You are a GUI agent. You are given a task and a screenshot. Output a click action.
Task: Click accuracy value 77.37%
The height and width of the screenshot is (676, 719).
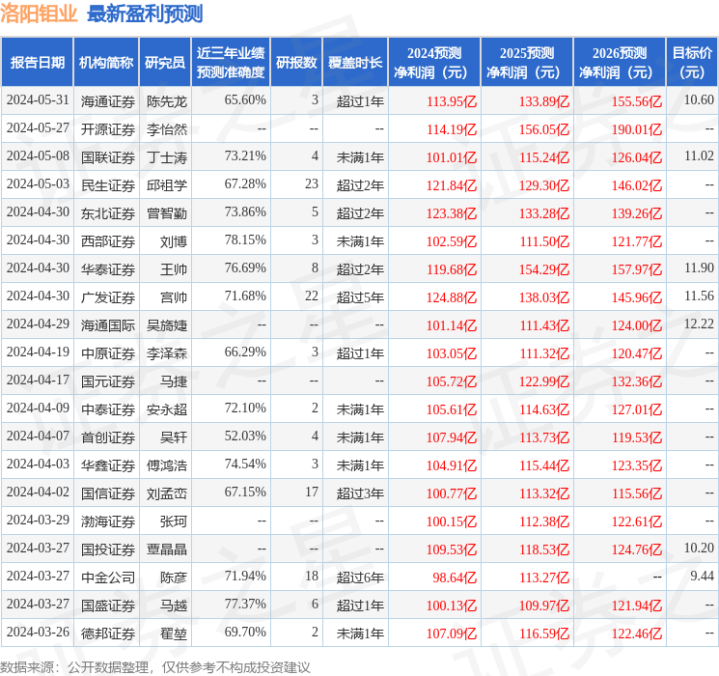(x=245, y=604)
